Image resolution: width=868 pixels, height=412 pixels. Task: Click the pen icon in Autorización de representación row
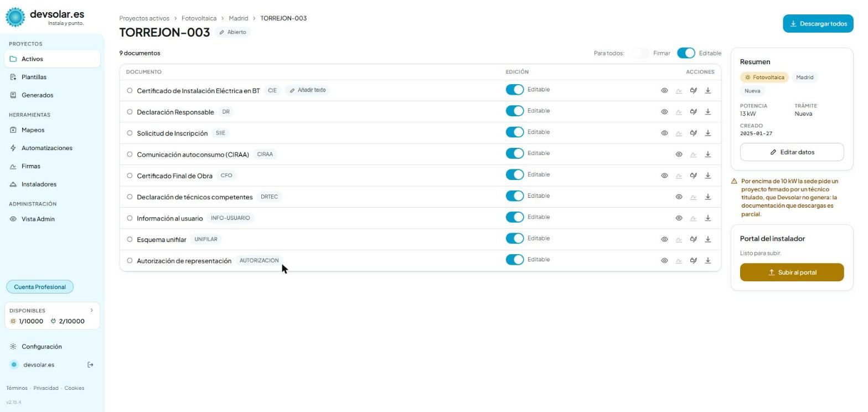click(693, 260)
